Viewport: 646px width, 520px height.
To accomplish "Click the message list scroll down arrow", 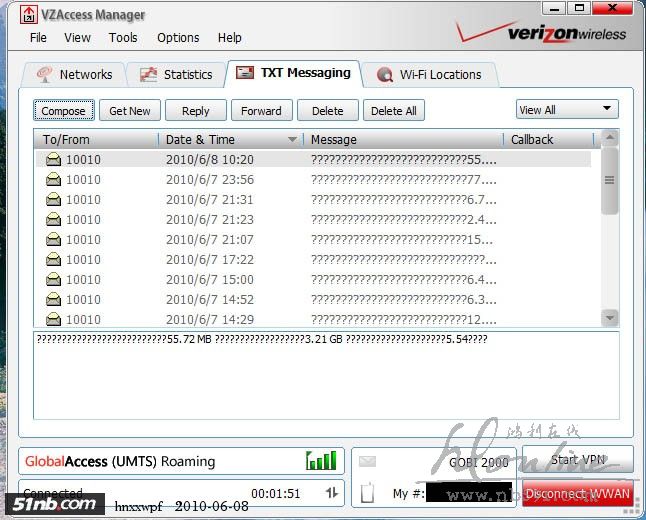I will coord(610,317).
